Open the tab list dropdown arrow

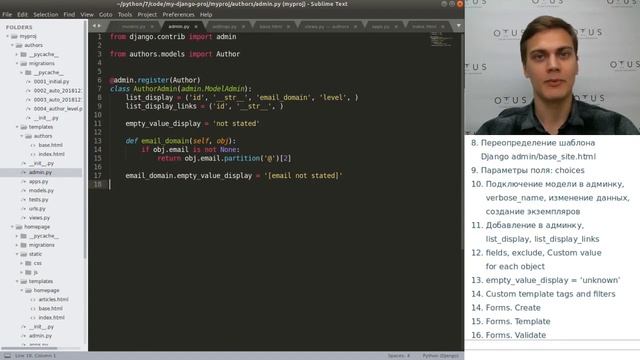coord(459,26)
